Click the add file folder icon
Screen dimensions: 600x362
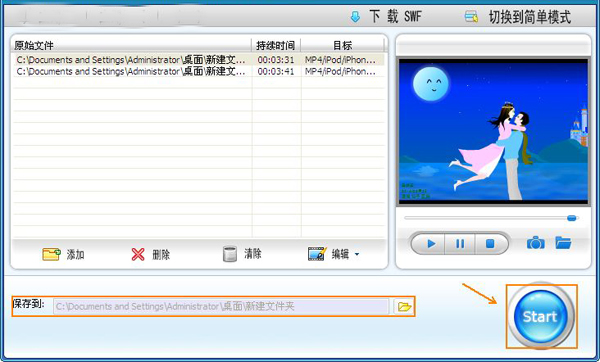(51, 254)
